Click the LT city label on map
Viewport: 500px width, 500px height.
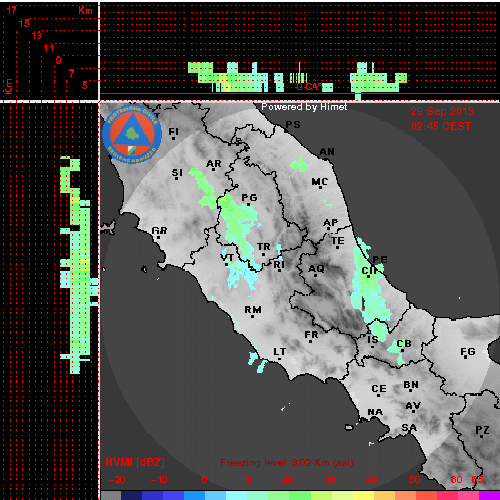[280, 352]
